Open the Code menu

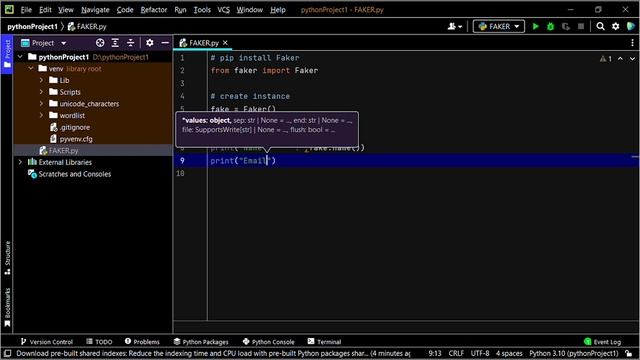[x=125, y=10]
